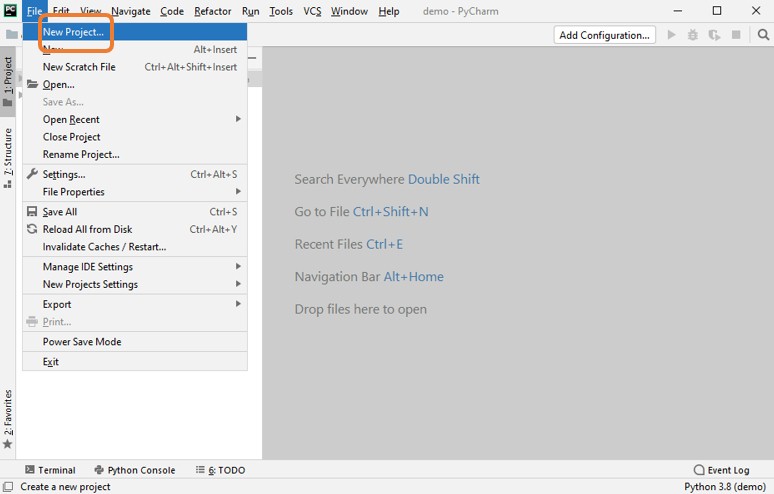
Task: Open the View menu
Action: pyautogui.click(x=91, y=11)
